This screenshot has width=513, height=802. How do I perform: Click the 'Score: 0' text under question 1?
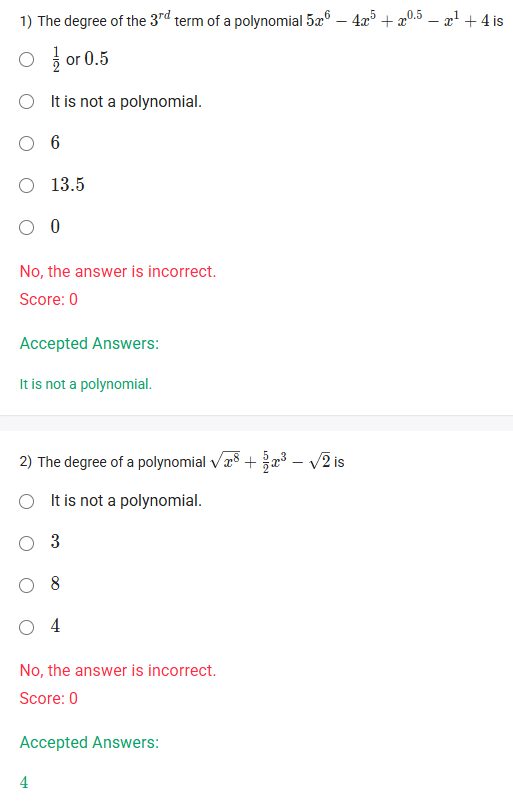[x=49, y=299]
